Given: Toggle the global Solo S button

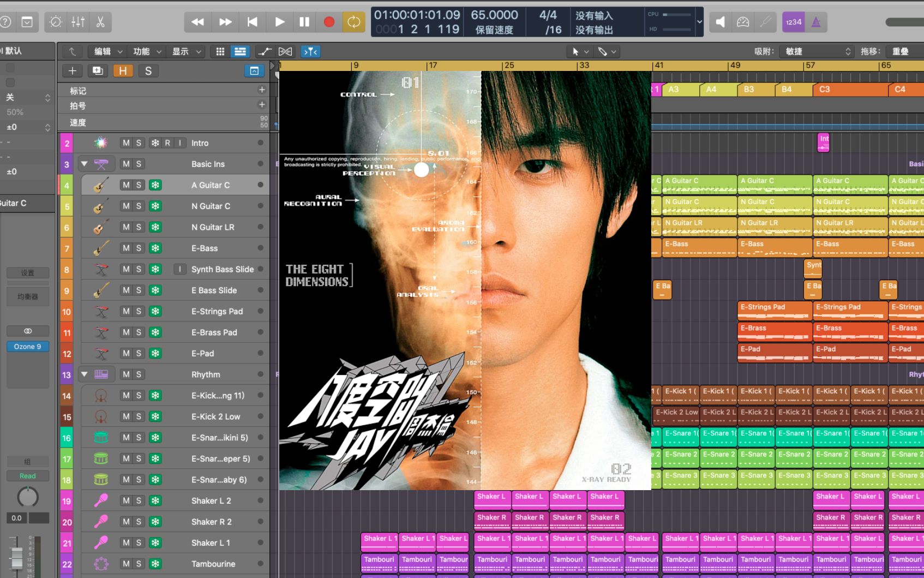Looking at the screenshot, I should tap(148, 71).
